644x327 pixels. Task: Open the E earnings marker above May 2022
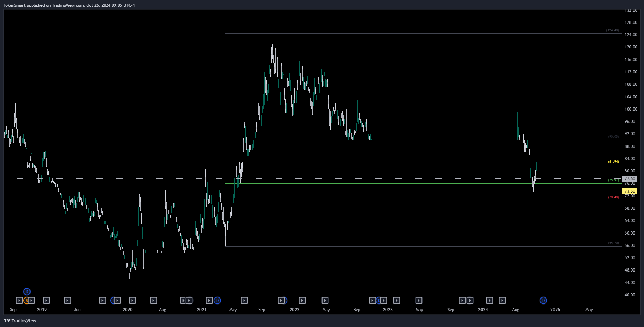pyautogui.click(x=325, y=301)
